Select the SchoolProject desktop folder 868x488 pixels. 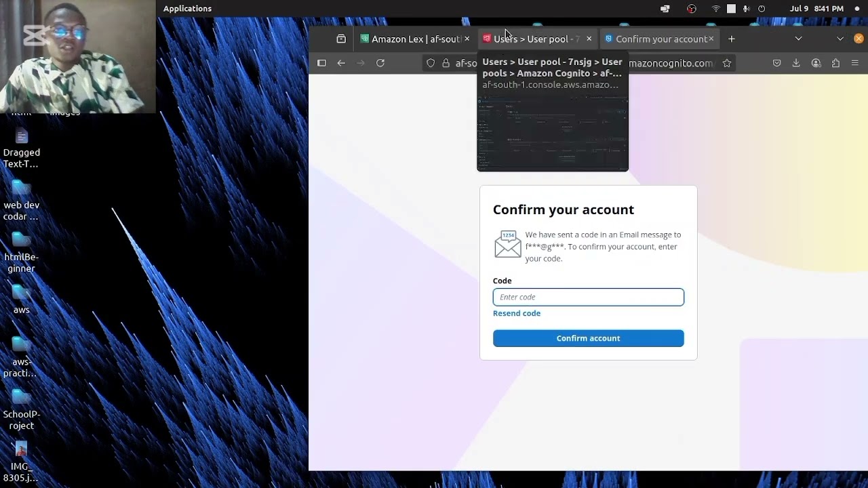(21, 410)
